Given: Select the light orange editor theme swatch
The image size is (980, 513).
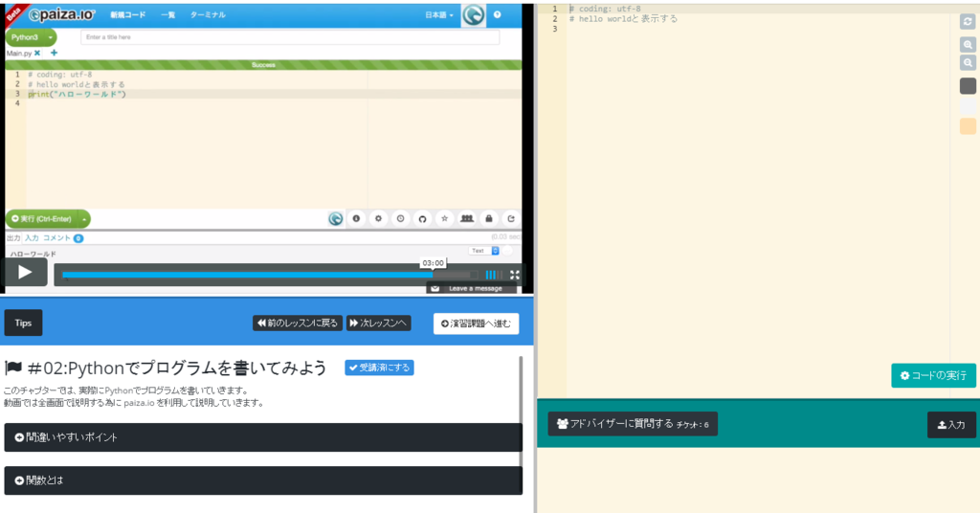Looking at the screenshot, I should pos(968,125).
